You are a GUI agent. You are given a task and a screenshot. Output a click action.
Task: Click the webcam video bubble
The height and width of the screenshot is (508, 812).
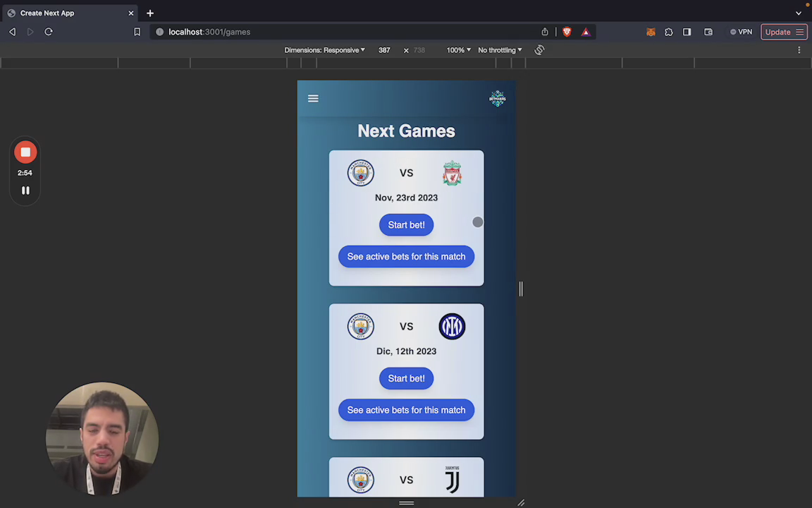click(x=102, y=439)
